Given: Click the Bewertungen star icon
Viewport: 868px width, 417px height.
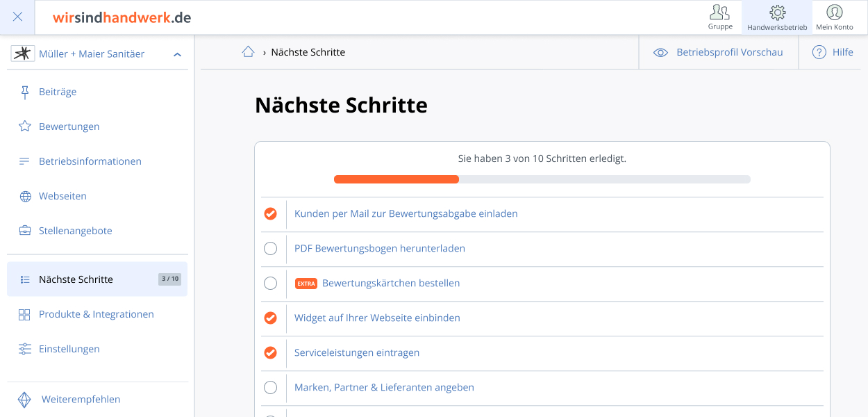Looking at the screenshot, I should coord(25,126).
